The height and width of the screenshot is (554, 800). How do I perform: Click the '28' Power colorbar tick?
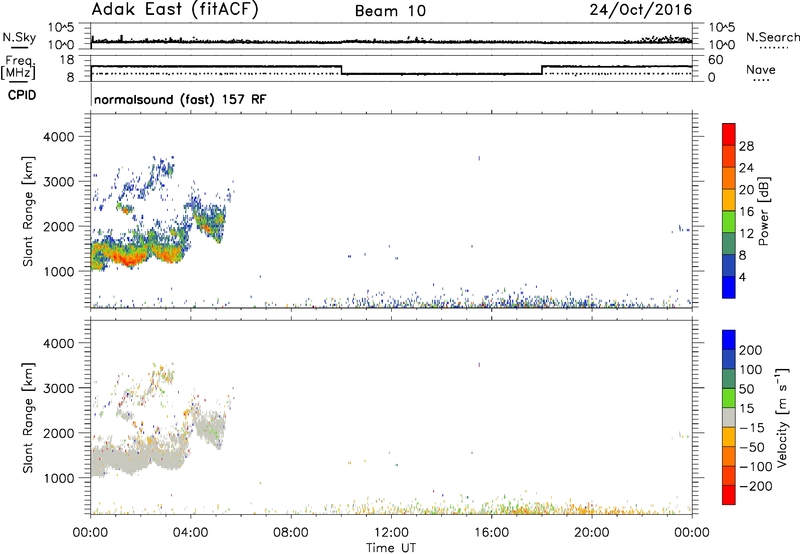point(746,146)
